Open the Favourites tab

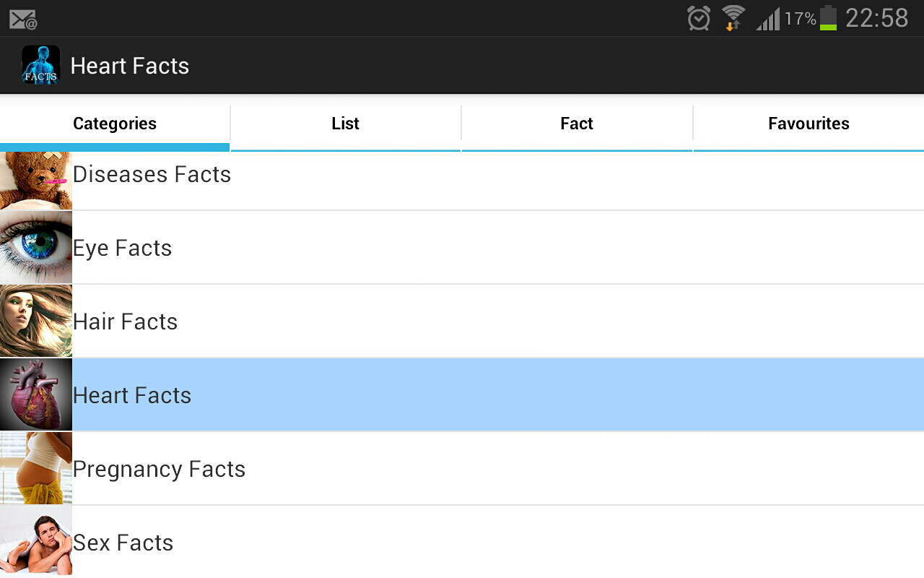(x=808, y=124)
